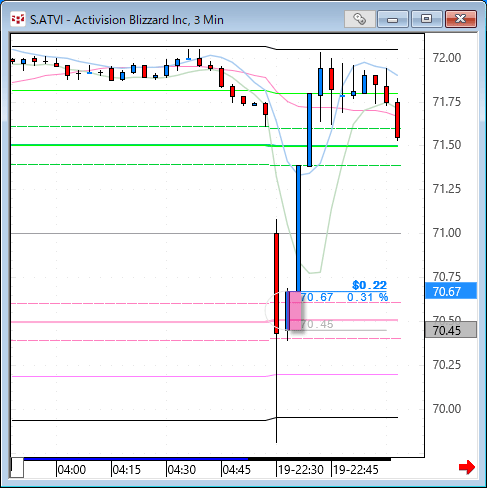Click the 19-22:45 time axis label
487x488 pixels.
pos(356,470)
